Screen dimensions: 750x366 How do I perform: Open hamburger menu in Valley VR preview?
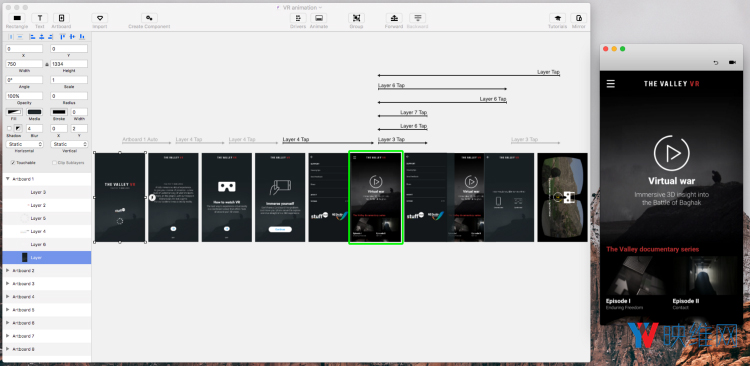click(x=610, y=84)
